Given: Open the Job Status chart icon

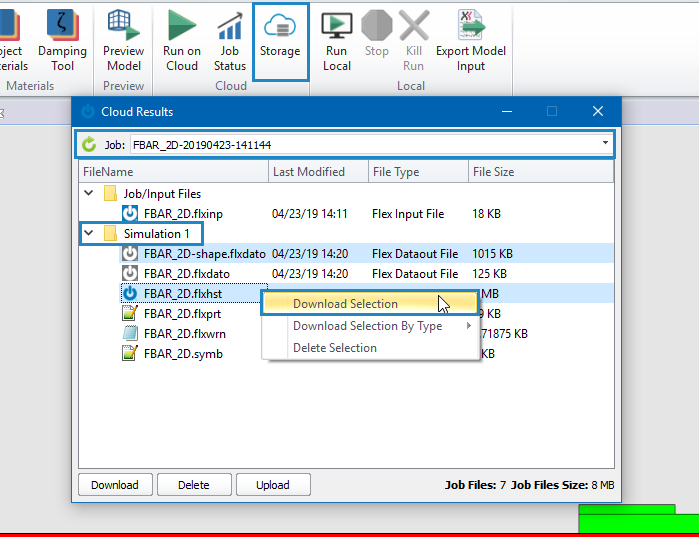Looking at the screenshot, I should click(x=230, y=25).
